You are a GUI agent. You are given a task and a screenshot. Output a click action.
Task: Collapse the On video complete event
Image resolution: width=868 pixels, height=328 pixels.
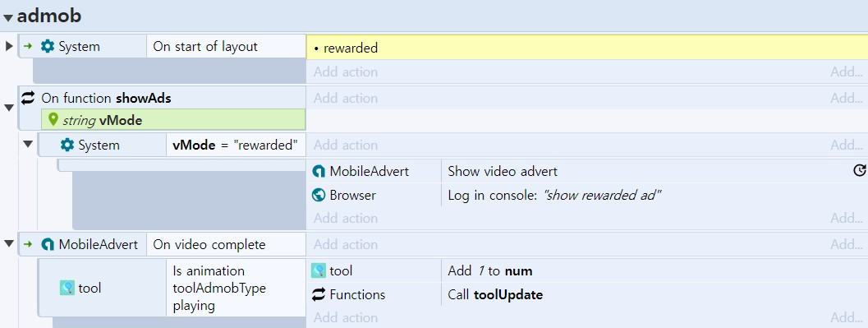coord(9,243)
